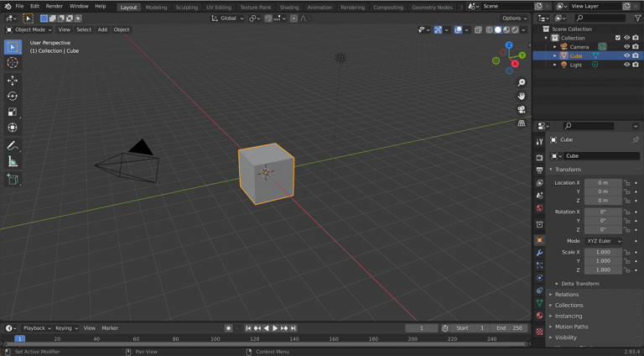
Task: Select the Measure tool
Action: click(13, 161)
